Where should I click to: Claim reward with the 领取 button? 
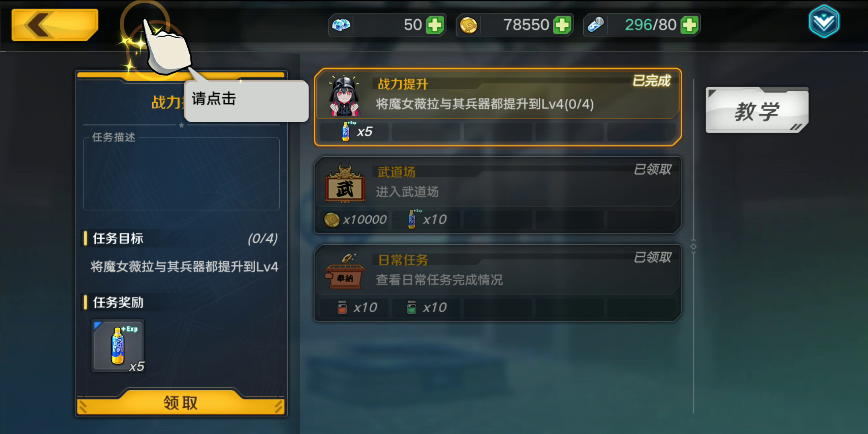pos(181,402)
